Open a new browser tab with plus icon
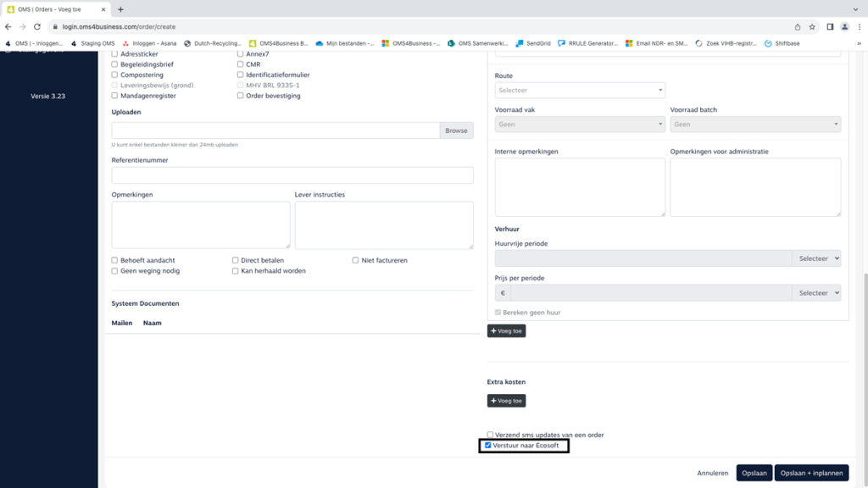The image size is (868, 488). 120,9
